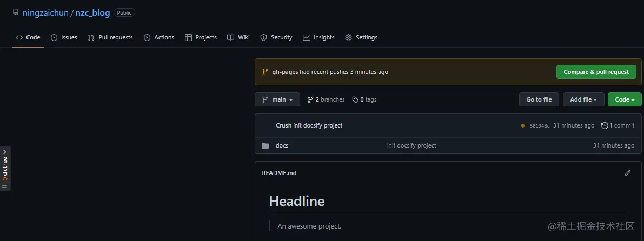The image size is (644, 241).
Task: Open the Issues tab
Action: [64, 37]
